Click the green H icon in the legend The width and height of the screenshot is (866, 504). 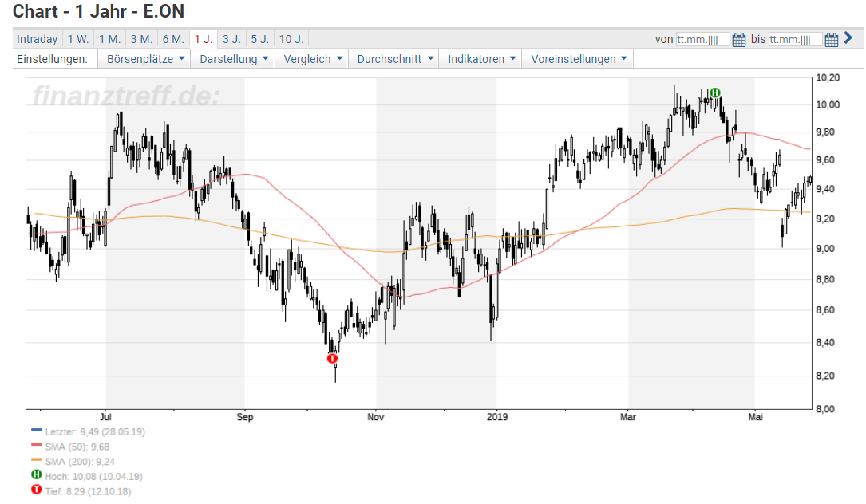[37, 474]
